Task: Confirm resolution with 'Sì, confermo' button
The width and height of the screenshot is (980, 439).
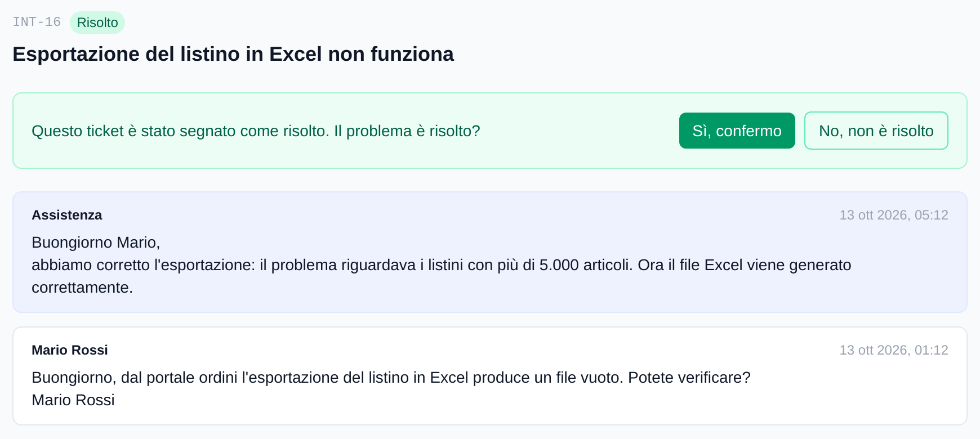Action: tap(737, 131)
